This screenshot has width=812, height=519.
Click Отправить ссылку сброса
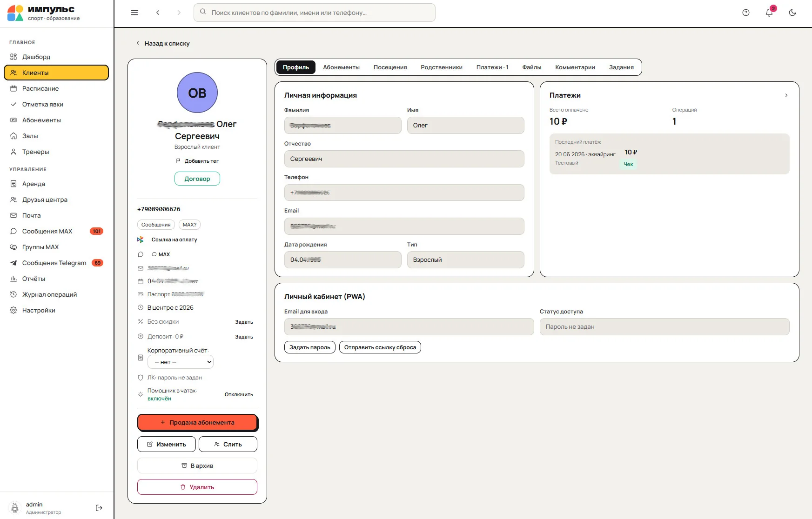point(380,347)
